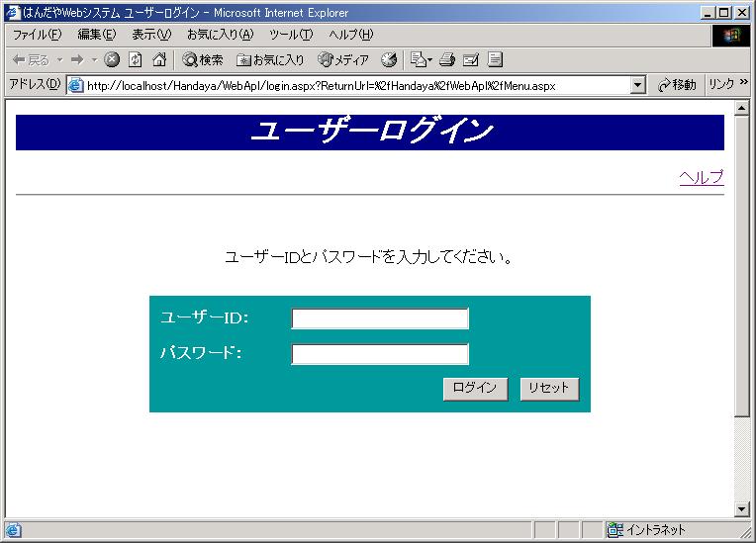Click the ヘルプ hyperlink on page
This screenshot has width=756, height=543.
coord(702,177)
